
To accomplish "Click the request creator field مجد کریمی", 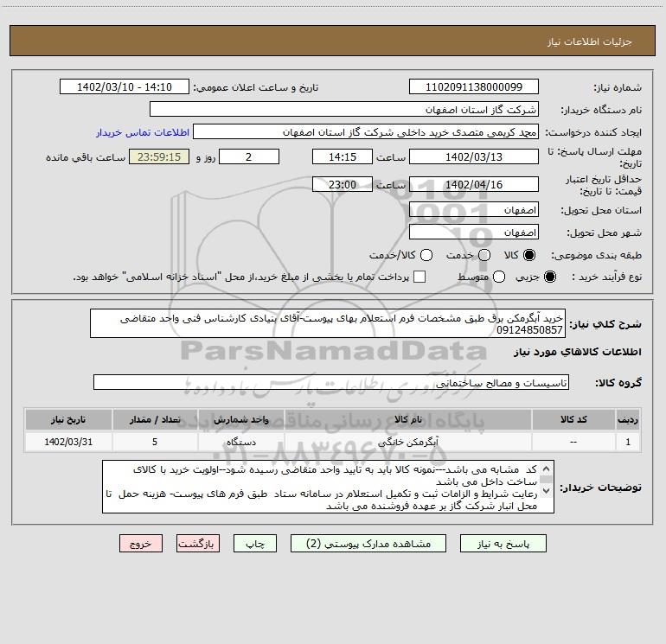I will 366,132.
